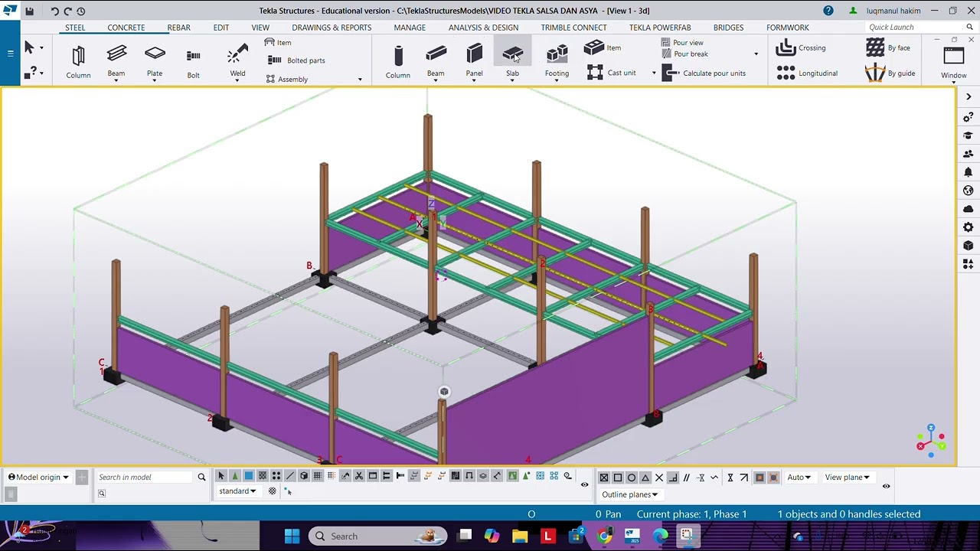Toggle the crossed-box snap switch
Viewport: 980px width, 551px height.
(x=604, y=478)
